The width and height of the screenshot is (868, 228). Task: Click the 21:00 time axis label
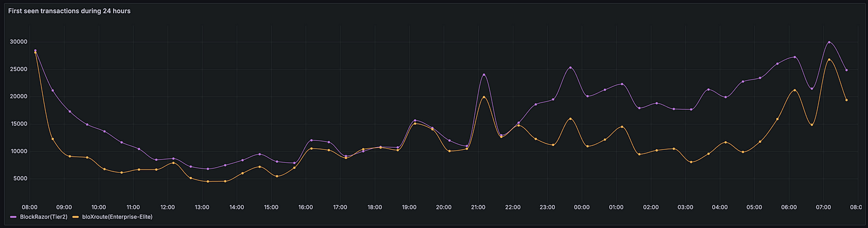click(478, 207)
